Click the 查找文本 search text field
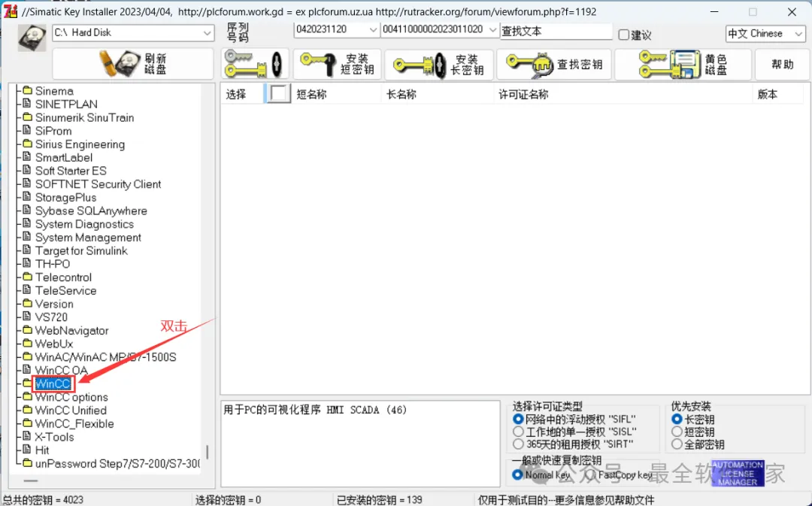Image resolution: width=812 pixels, height=506 pixels. coord(556,31)
